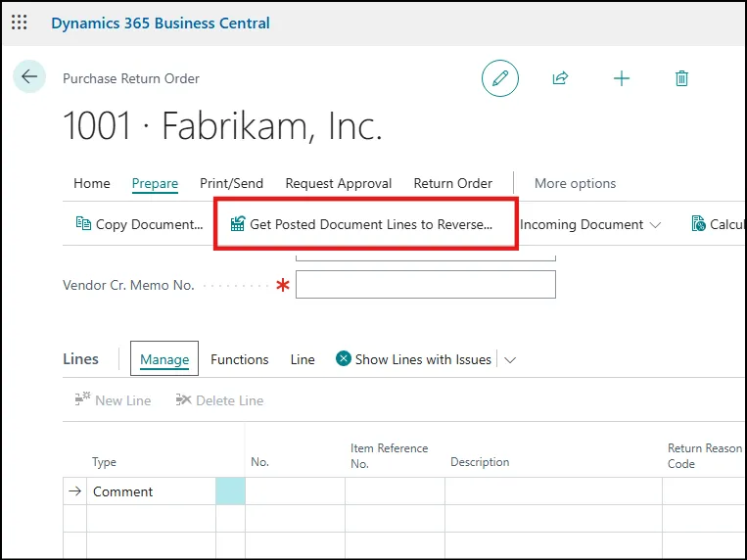The width and height of the screenshot is (747, 560).
Task: Select the Prepare tab
Action: pyautogui.click(x=155, y=184)
